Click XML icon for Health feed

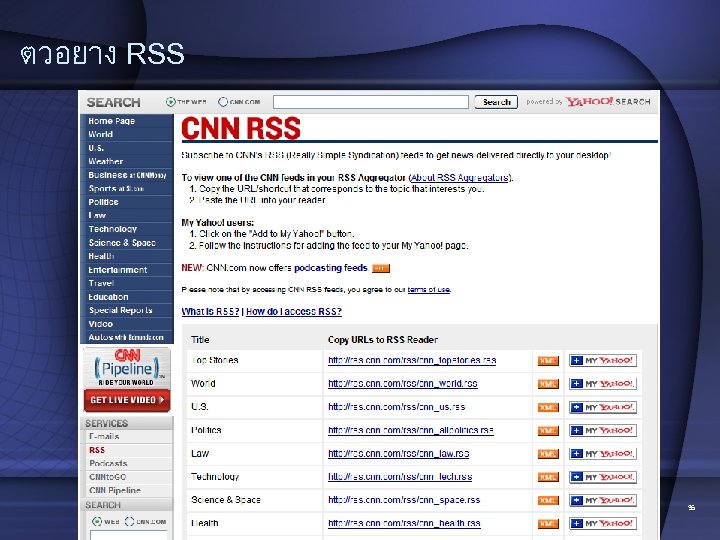point(548,523)
